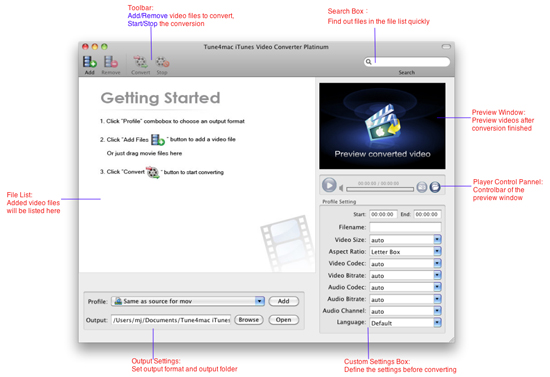Click the End time field
This screenshot has height=377, width=550.
[x=427, y=214]
